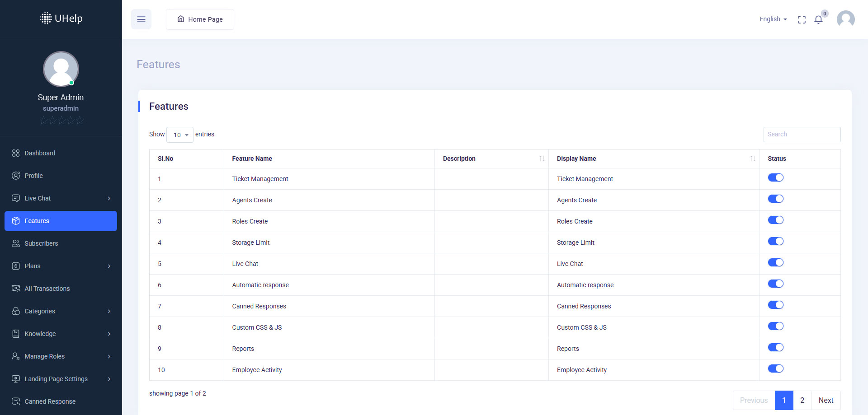This screenshot has width=868, height=415.
Task: Turn off the Employee Activity toggle
Action: 775,369
